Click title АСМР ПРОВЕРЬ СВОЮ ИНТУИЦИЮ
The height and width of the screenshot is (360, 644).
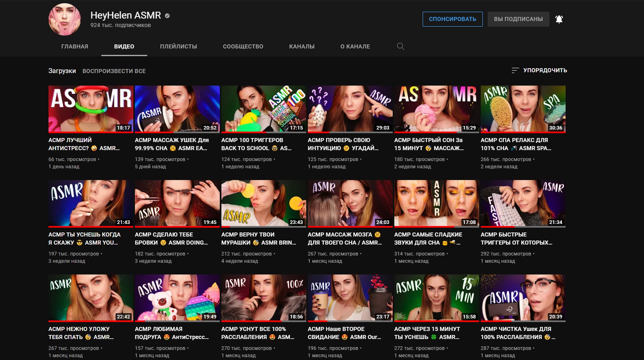[x=343, y=144]
